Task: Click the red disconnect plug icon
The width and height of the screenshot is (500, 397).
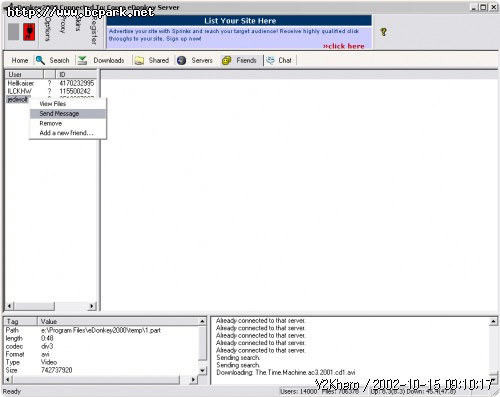Action: (29, 32)
